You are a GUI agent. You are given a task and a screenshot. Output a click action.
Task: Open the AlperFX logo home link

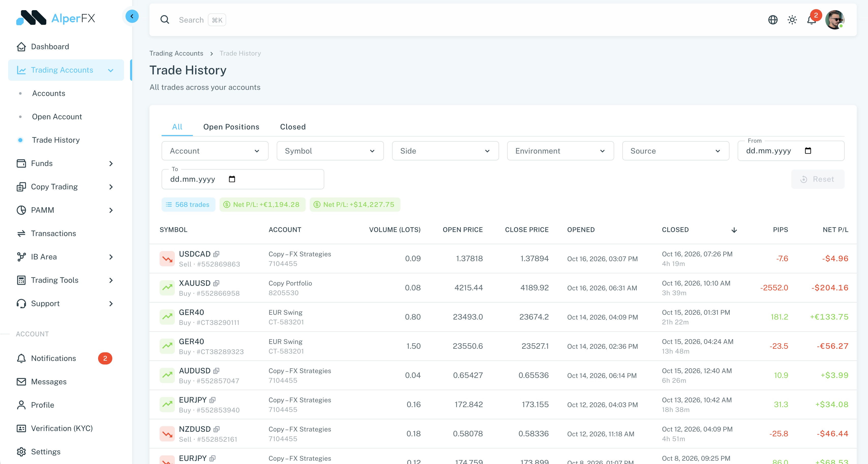tap(56, 18)
